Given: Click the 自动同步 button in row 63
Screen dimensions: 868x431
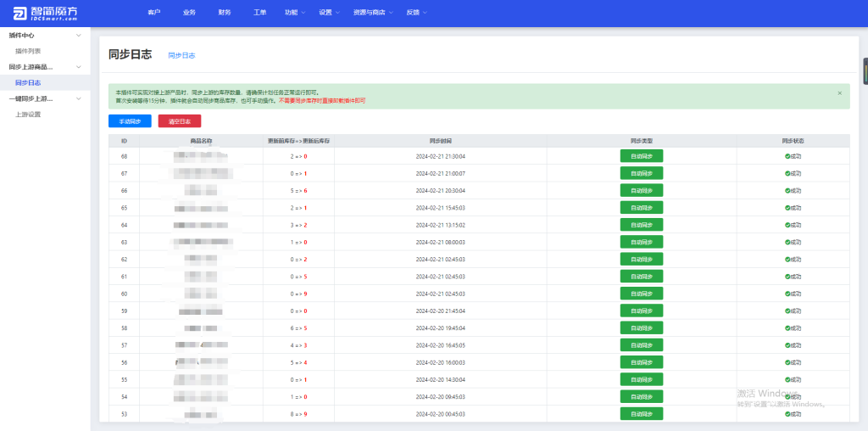Looking at the screenshot, I should [x=641, y=242].
